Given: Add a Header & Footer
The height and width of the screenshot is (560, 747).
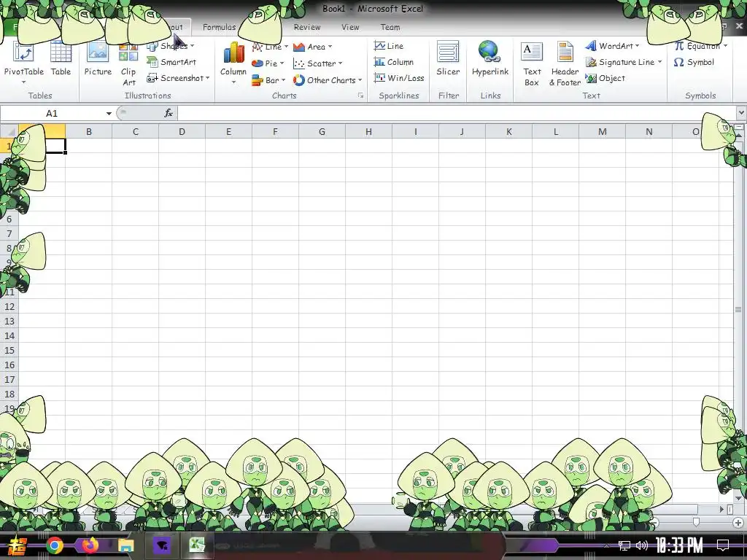Looking at the screenshot, I should (x=565, y=65).
